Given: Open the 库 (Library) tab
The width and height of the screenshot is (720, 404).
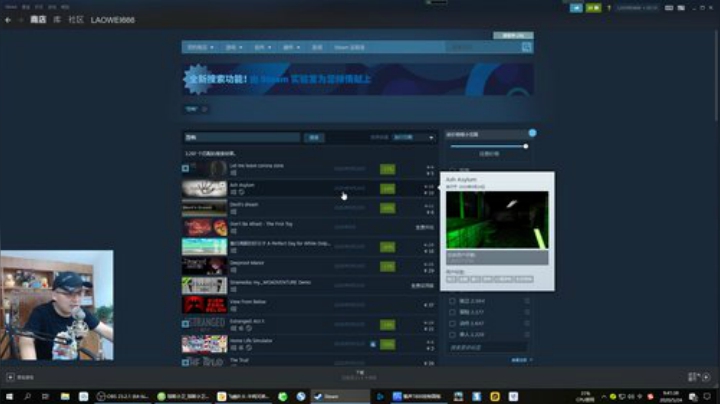Looking at the screenshot, I should click(57, 20).
